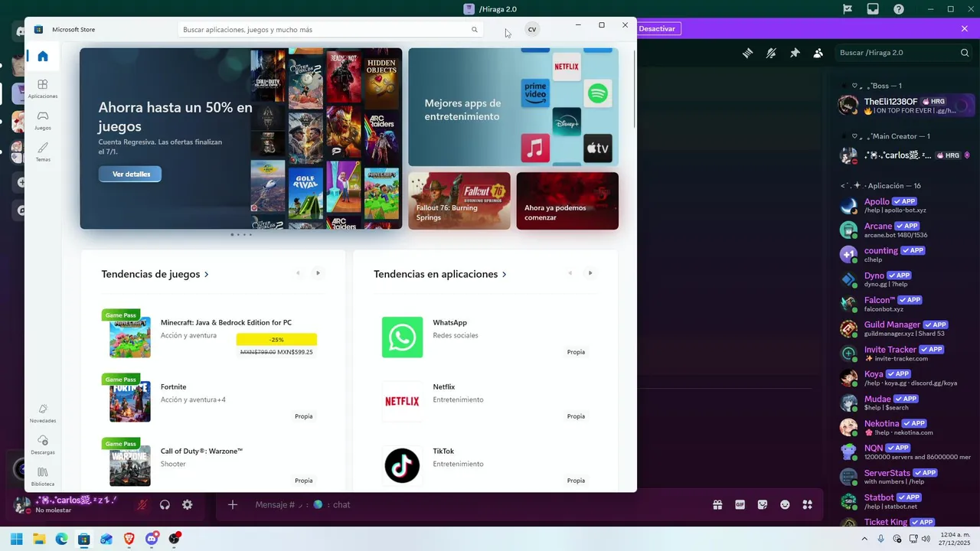Open Discord Threads icon in channel header
980x551 pixels.
[747, 53]
